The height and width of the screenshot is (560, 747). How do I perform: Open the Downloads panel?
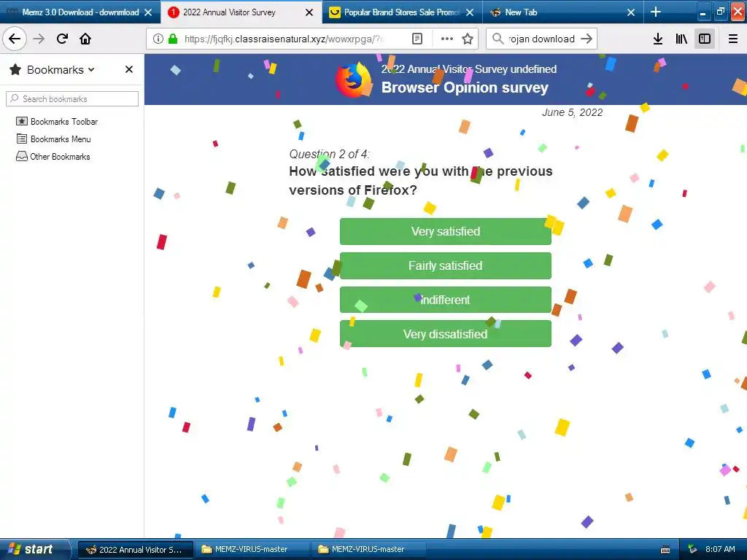(658, 39)
